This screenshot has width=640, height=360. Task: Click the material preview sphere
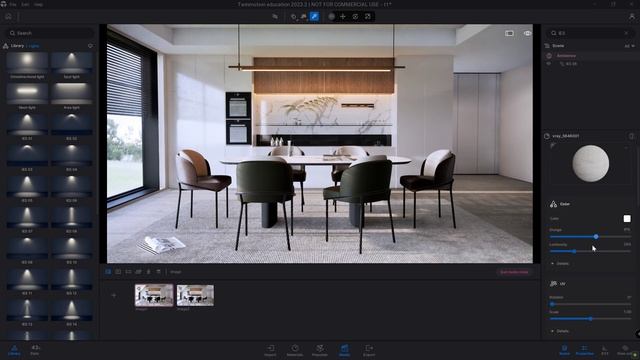[x=590, y=164]
